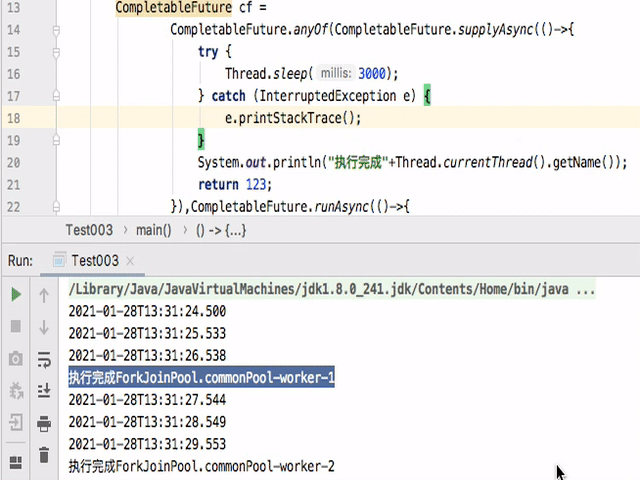Click the commonPool-worker-2 output line
This screenshot has height=480, width=640.
click(x=202, y=466)
